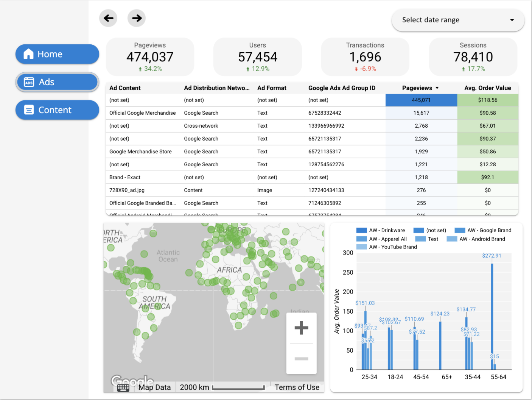The height and width of the screenshot is (400, 532).
Task: Toggle AW - YouTube Brand legend swatch
Action: pos(362,247)
